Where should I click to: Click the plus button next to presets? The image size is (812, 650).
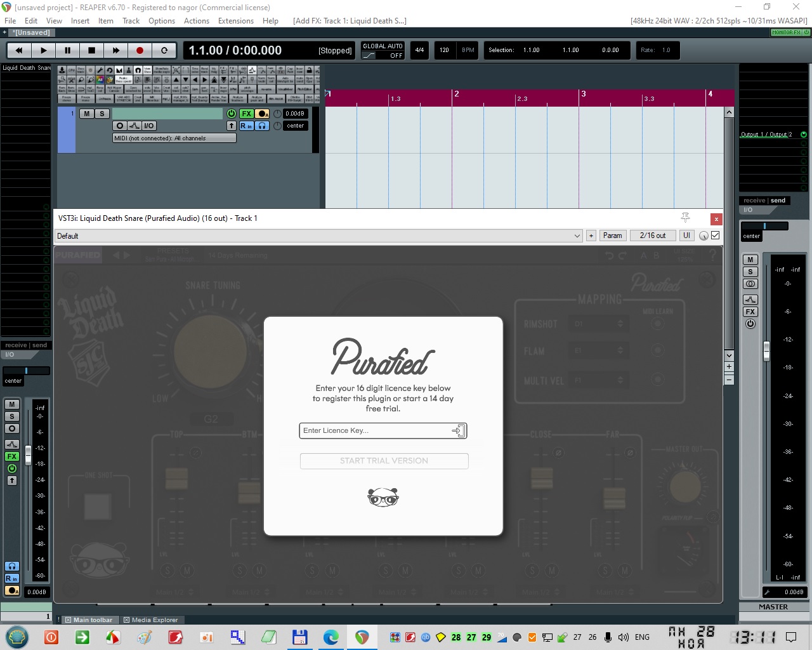(x=591, y=235)
